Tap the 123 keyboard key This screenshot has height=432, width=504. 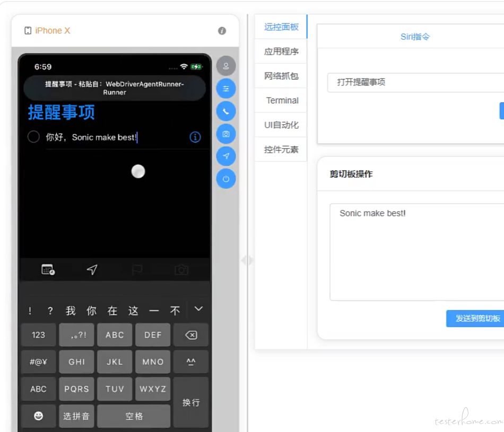(39, 335)
